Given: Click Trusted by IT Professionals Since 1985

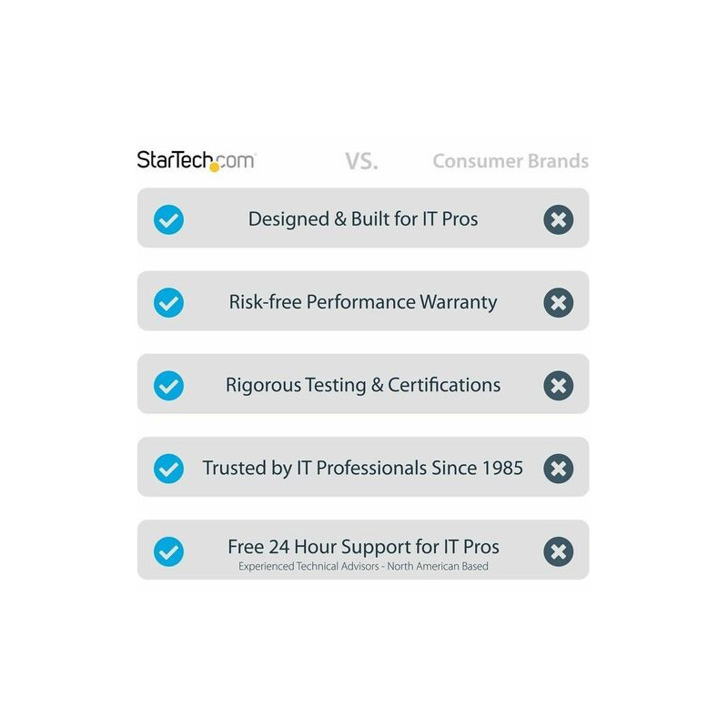Looking at the screenshot, I should tap(363, 468).
